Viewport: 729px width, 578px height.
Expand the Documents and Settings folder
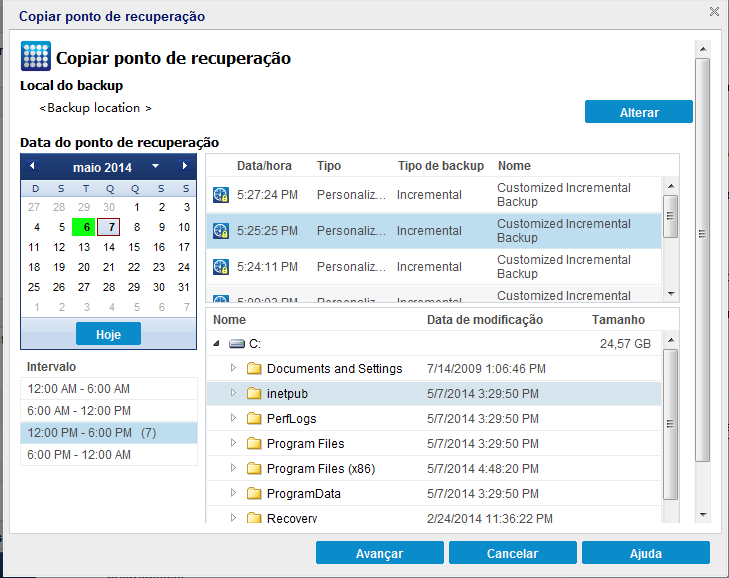(x=233, y=368)
